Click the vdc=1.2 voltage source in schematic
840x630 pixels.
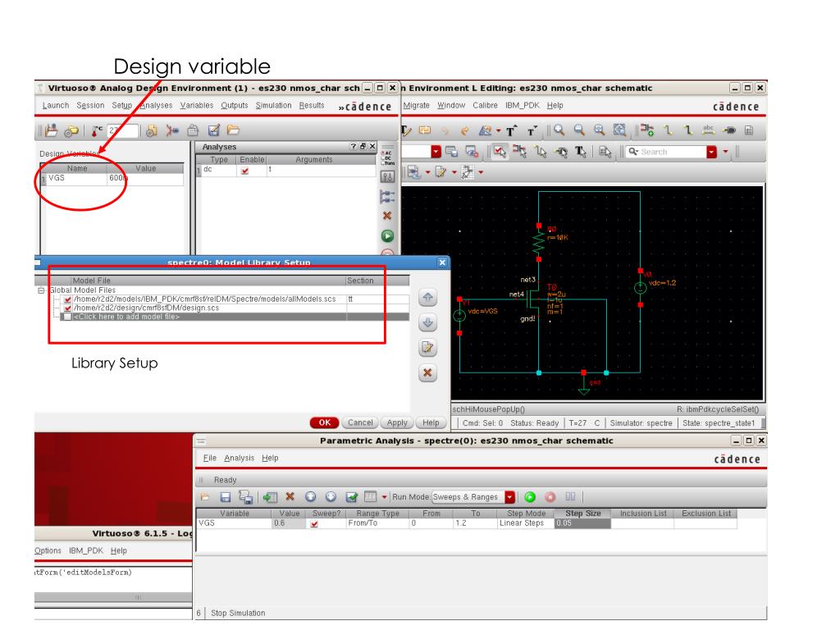[x=640, y=288]
